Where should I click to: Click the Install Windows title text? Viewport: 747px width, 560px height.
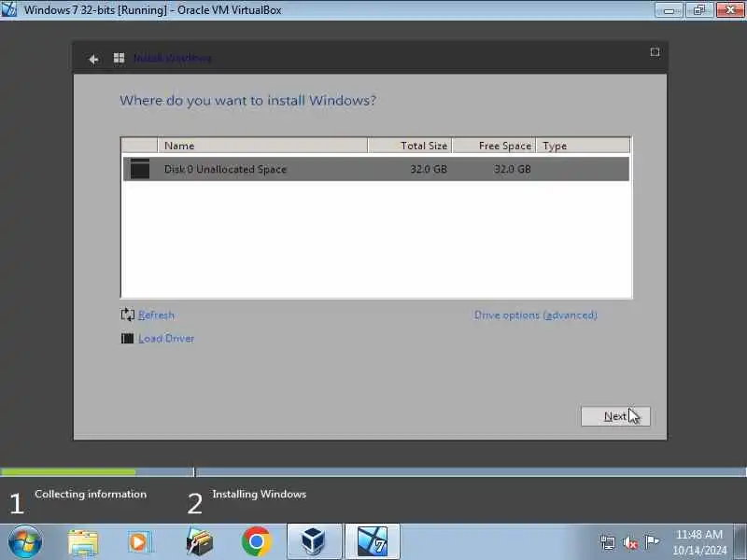[x=172, y=58]
